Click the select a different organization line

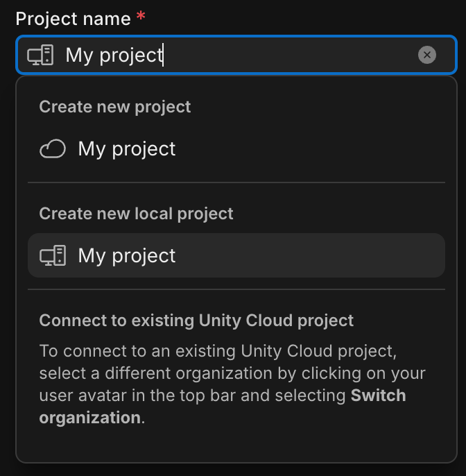coord(232,373)
